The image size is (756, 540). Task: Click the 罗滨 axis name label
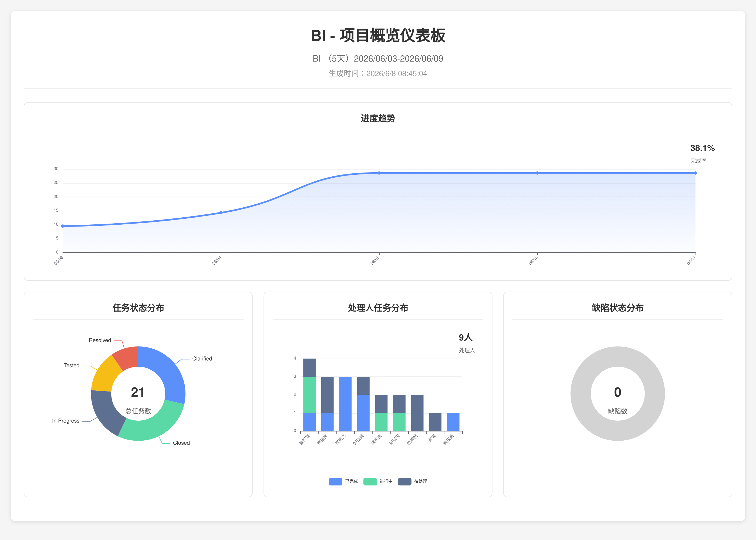point(431,438)
